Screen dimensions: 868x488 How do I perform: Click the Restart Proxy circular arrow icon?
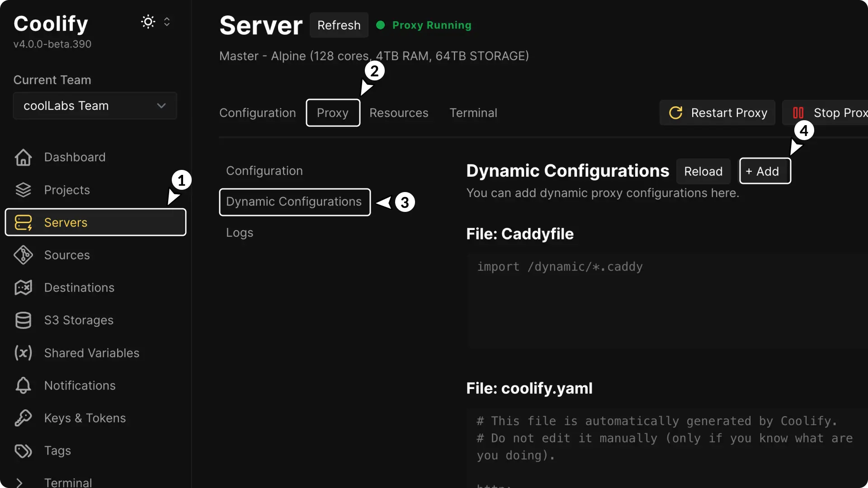coord(675,113)
